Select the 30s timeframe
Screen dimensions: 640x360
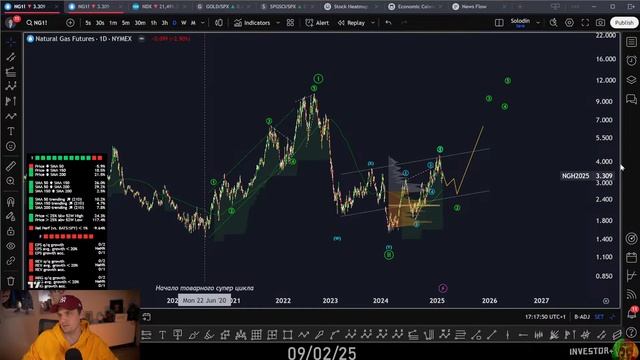pos(100,23)
